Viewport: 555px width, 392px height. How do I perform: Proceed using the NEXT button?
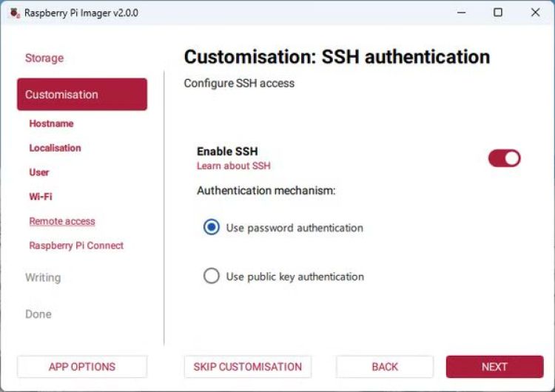[x=494, y=367]
